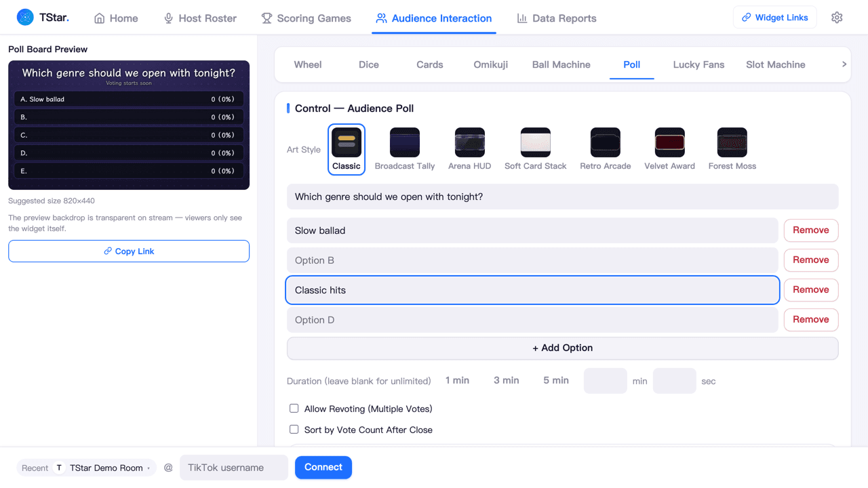The height and width of the screenshot is (488, 868).
Task: Click the Connect button
Action: coord(323,468)
